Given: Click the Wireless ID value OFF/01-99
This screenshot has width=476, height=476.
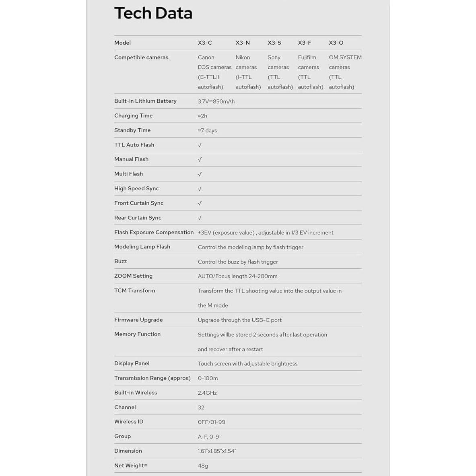Looking at the screenshot, I should (211, 422).
